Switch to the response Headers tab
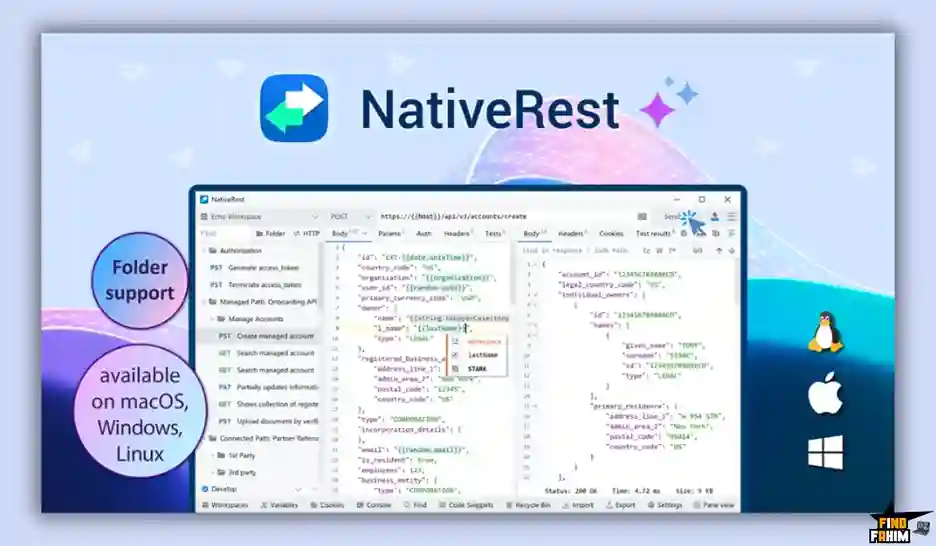Screen dimensions: 936x546 point(571,234)
